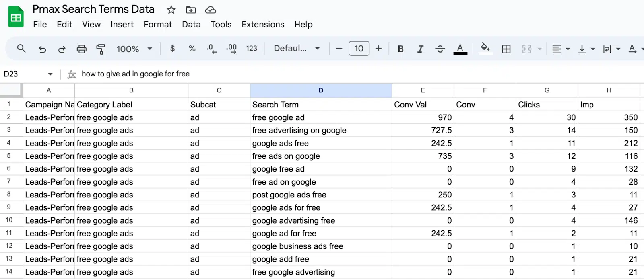Rename the title Pmax Search Terms Data
The image size is (644, 279).
[93, 9]
